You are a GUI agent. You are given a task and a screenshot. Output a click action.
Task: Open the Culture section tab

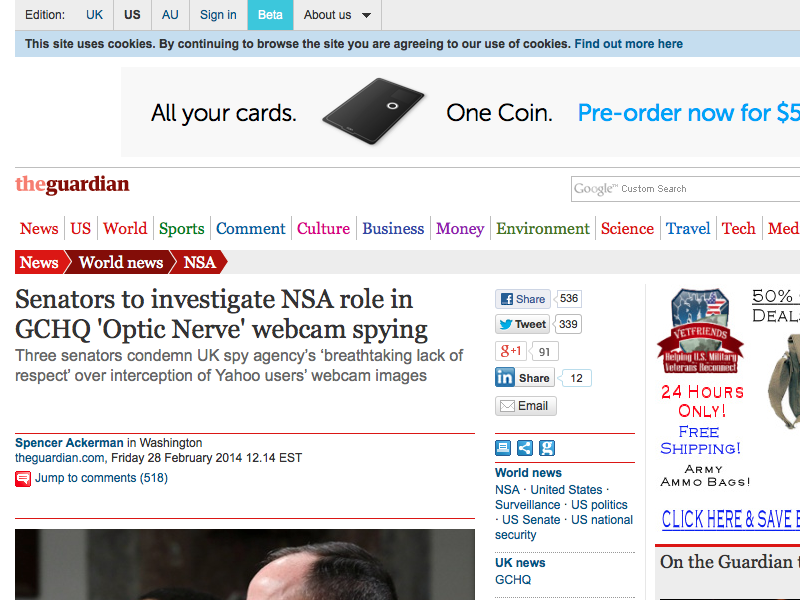click(x=323, y=229)
